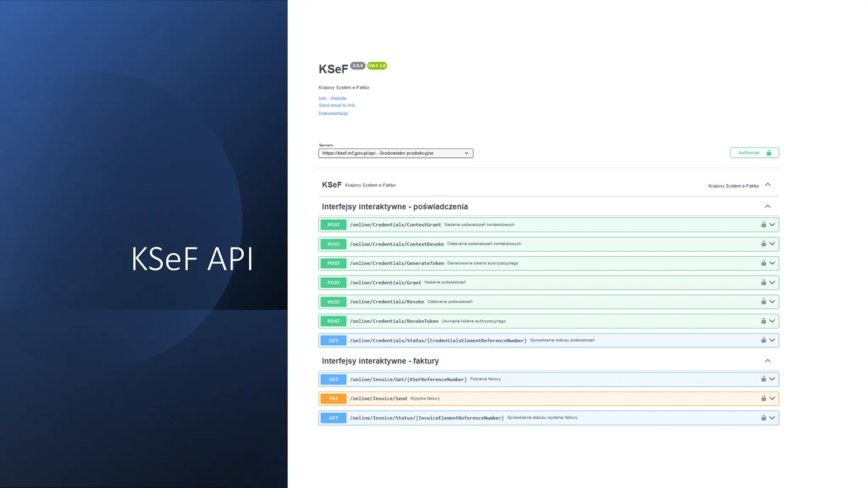Click the heading 'Interfejsy interaktywne - faktury'

[x=380, y=361]
